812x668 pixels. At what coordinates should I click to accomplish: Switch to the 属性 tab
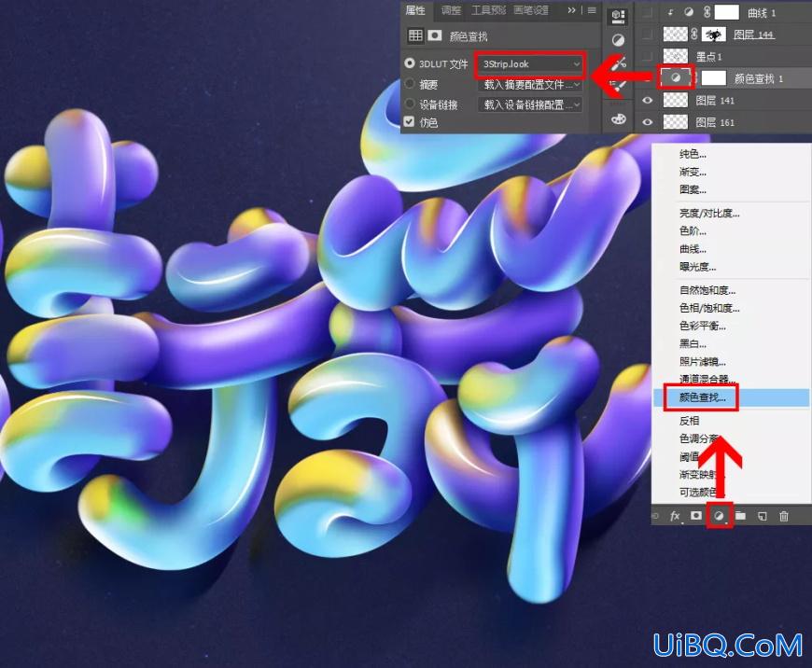pos(415,10)
